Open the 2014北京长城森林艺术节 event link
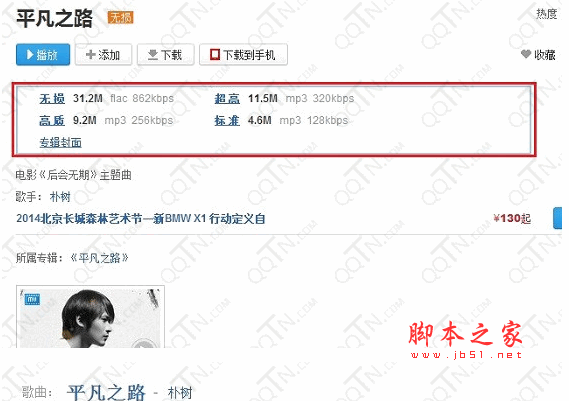This screenshot has width=569, height=401. 141,219
